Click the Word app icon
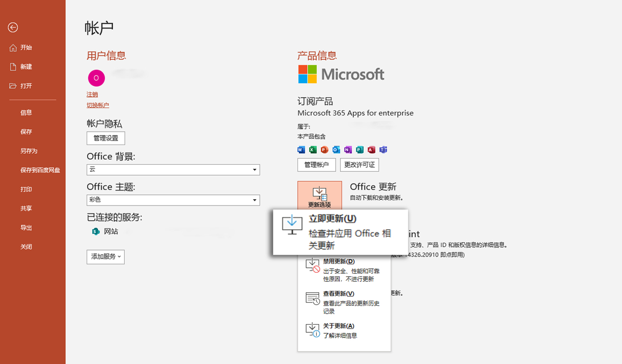 [x=301, y=150]
